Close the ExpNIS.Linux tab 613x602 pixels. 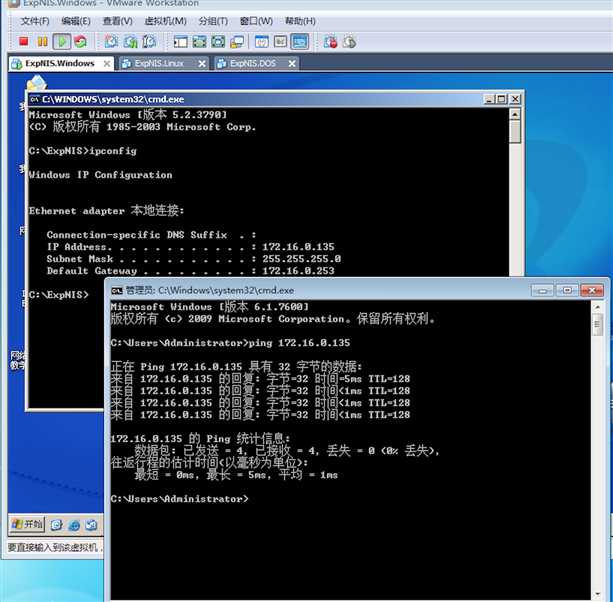pos(202,63)
